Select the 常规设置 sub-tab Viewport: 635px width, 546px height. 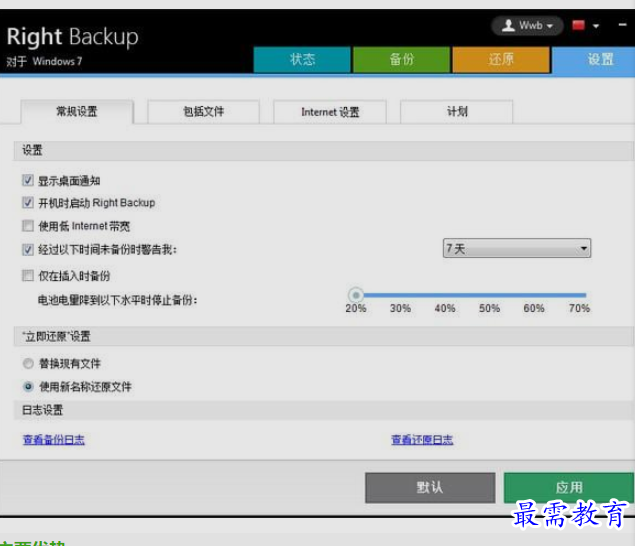pyautogui.click(x=77, y=111)
